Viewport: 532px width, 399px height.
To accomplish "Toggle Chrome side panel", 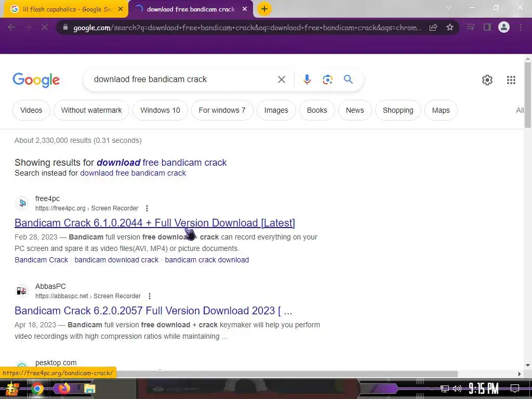I will 487,27.
